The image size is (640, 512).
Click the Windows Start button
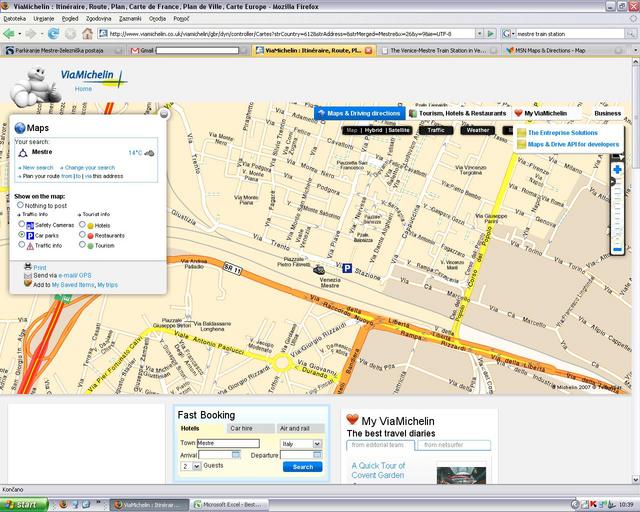pyautogui.click(x=24, y=505)
